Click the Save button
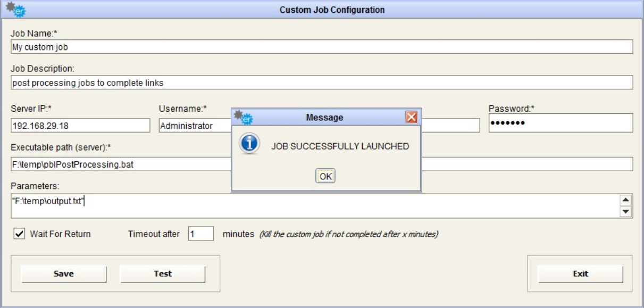Screen dimensions: 644x308 64,274
